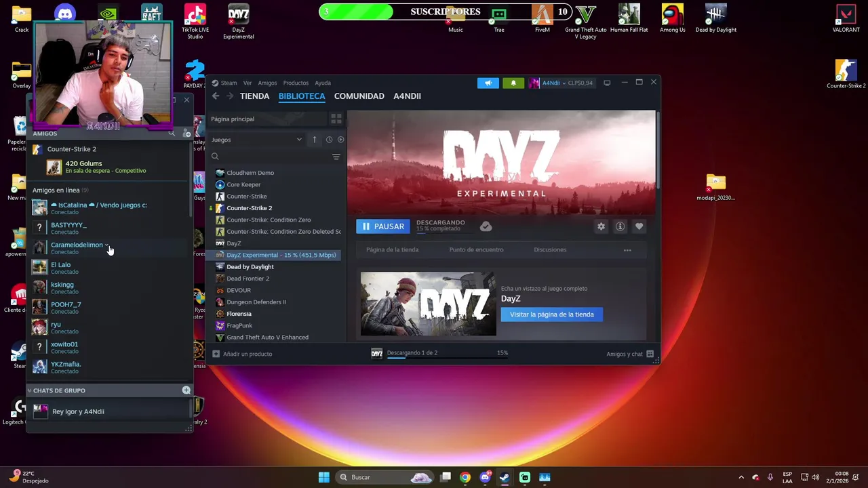Screen dimensions: 868x488
Task: Open Productos menu
Action: (x=296, y=83)
